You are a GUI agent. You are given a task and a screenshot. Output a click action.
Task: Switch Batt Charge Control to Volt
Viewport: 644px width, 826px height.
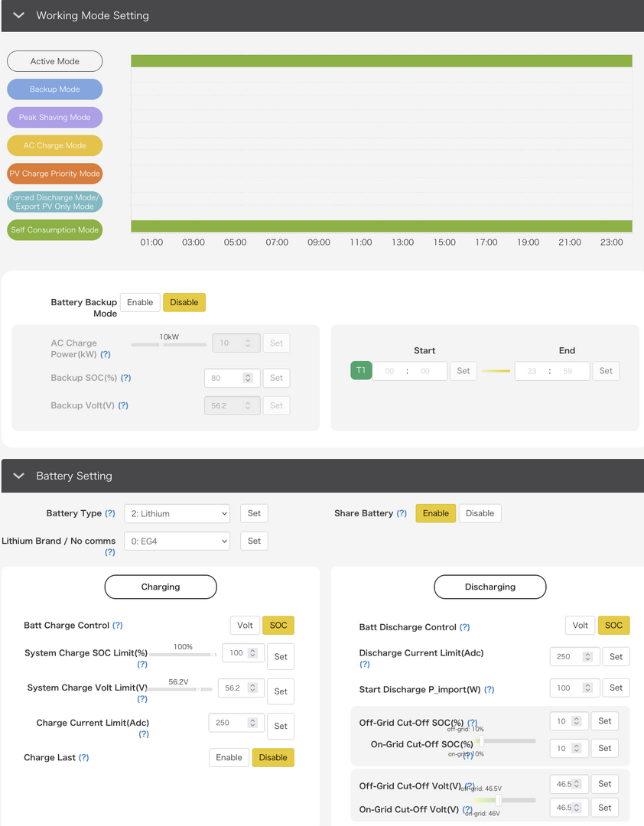point(245,626)
